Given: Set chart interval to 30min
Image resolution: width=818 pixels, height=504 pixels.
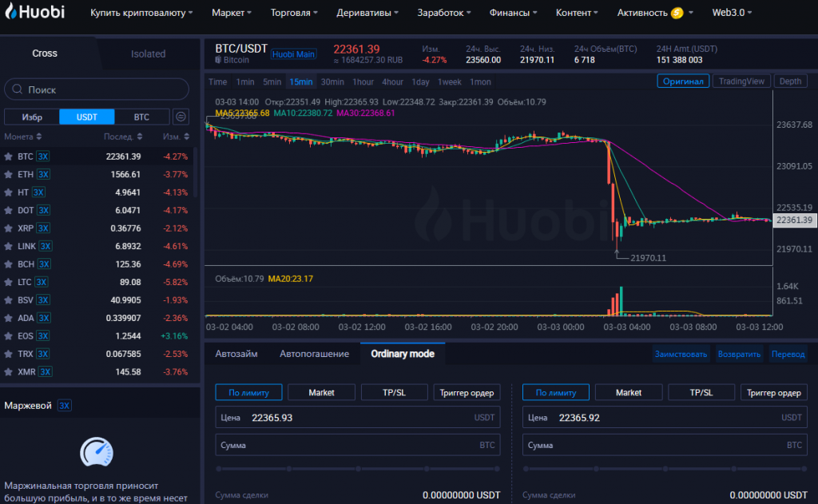Looking at the screenshot, I should [x=332, y=82].
